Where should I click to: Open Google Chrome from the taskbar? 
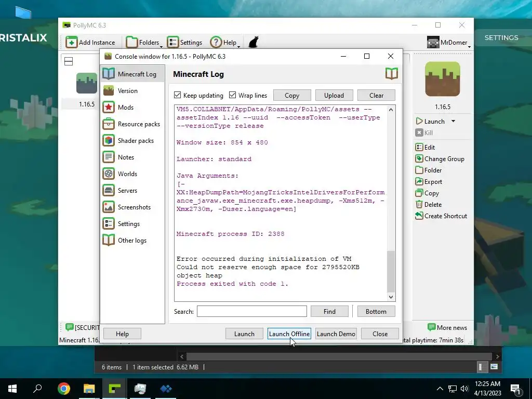pos(64,389)
